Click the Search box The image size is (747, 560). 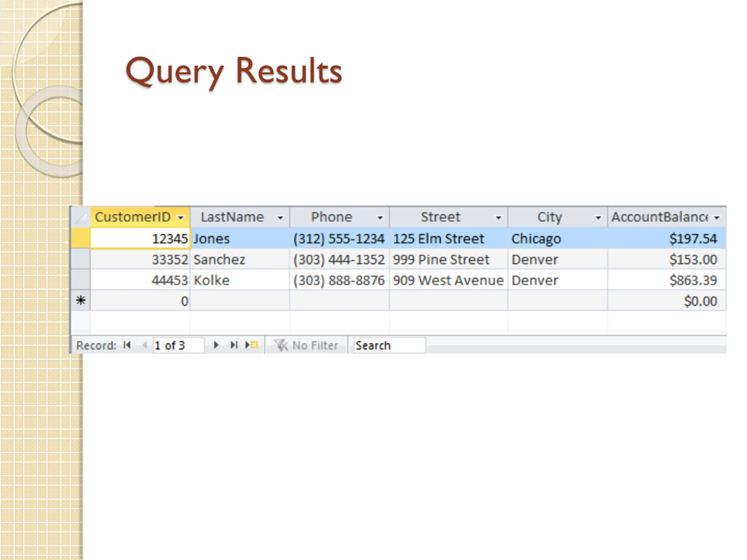tap(389, 345)
